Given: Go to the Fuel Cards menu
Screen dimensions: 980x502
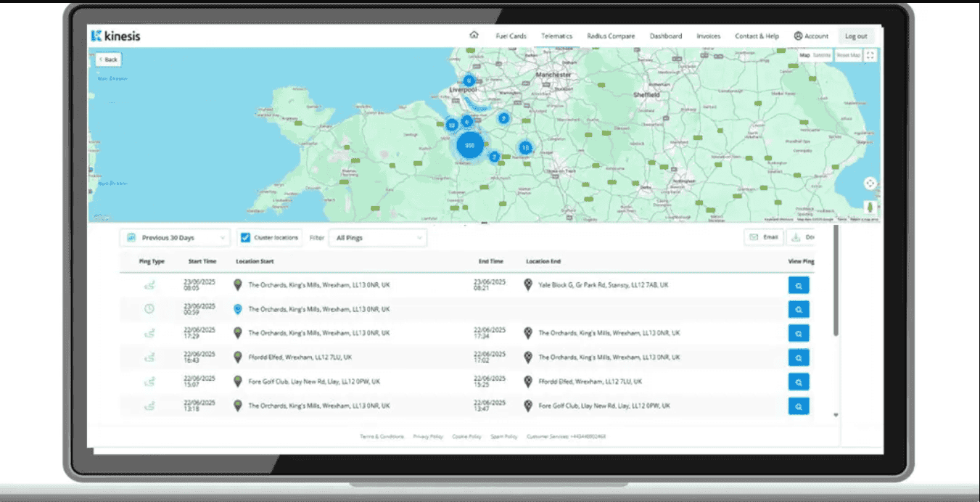Looking at the screenshot, I should click(511, 36).
